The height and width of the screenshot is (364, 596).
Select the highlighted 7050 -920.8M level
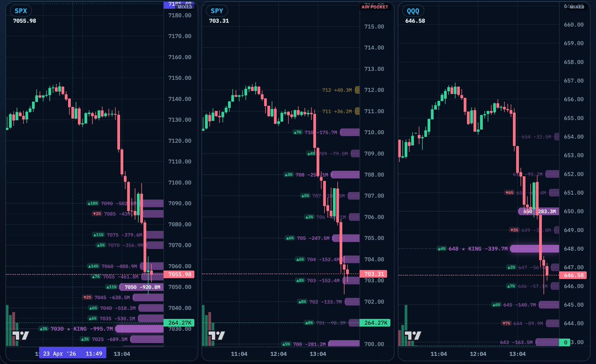[x=143, y=287]
